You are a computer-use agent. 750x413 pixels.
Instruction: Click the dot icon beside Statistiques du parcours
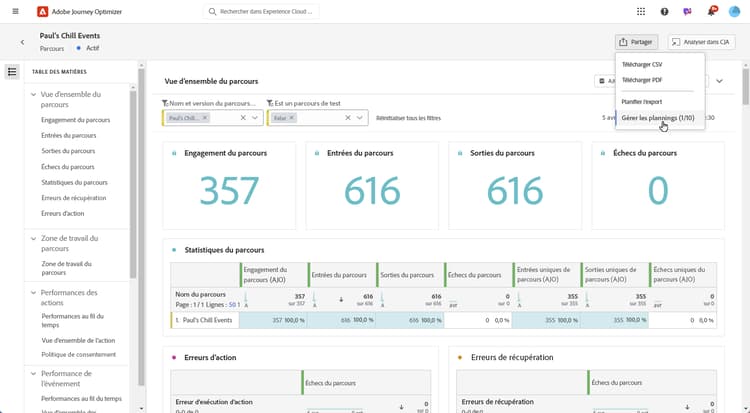tap(174, 250)
